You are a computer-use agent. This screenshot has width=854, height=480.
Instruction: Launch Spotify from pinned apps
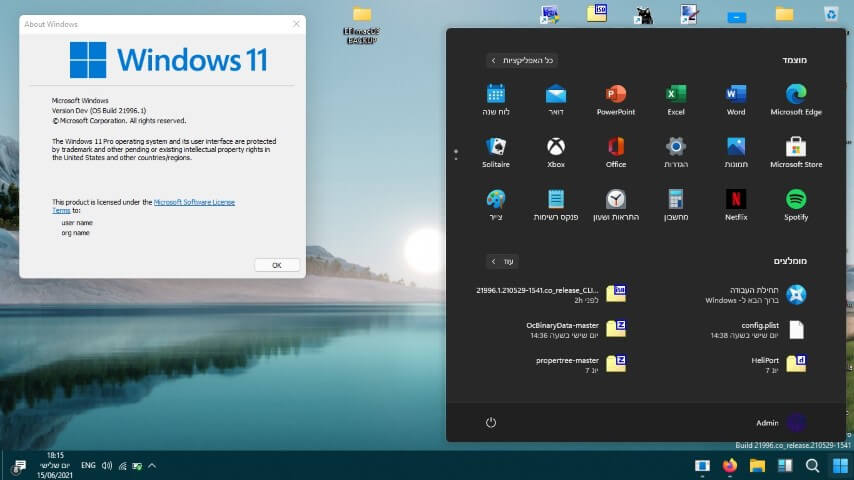point(796,205)
